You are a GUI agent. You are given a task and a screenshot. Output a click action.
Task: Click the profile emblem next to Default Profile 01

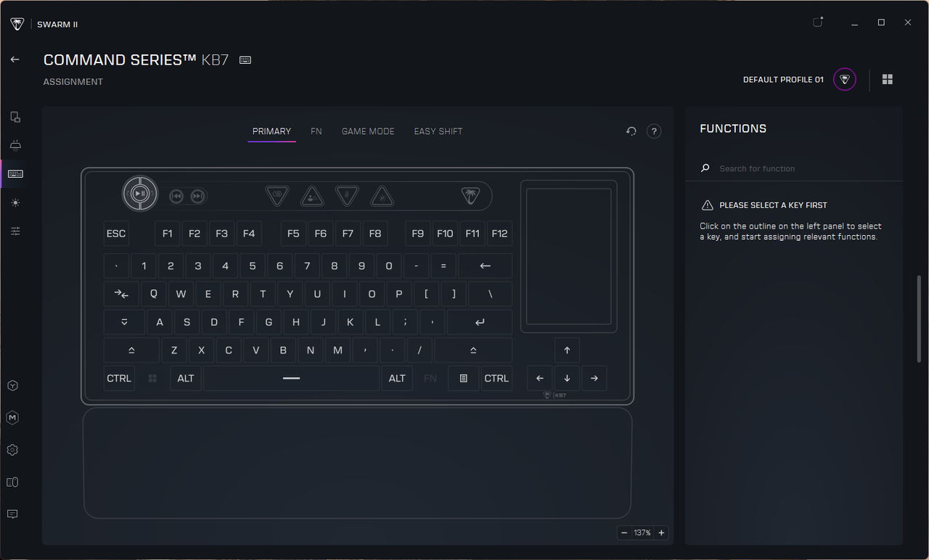845,80
